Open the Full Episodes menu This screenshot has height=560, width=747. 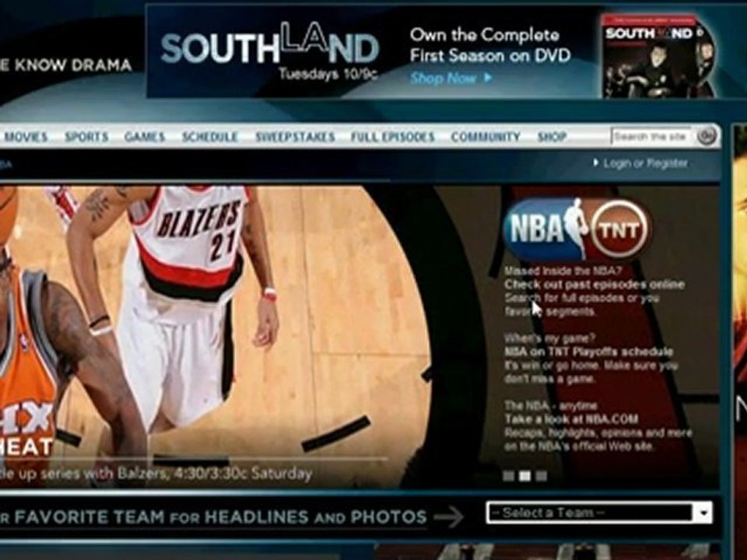pyautogui.click(x=392, y=137)
